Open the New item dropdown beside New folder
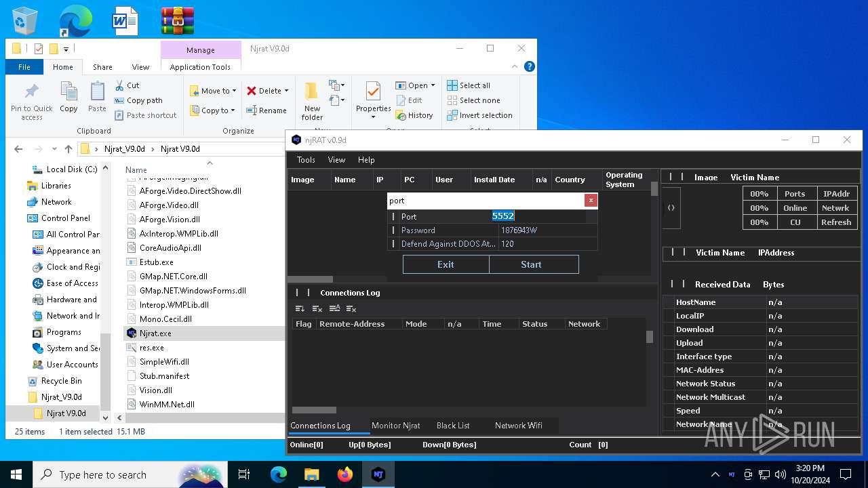Image resolution: width=868 pixels, height=488 pixels. coord(336,85)
